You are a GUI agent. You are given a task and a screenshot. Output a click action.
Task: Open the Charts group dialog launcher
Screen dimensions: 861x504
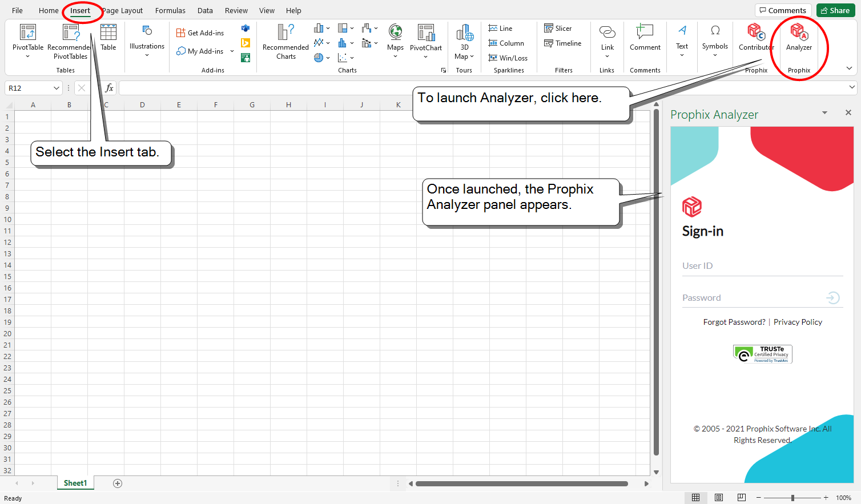coord(444,70)
